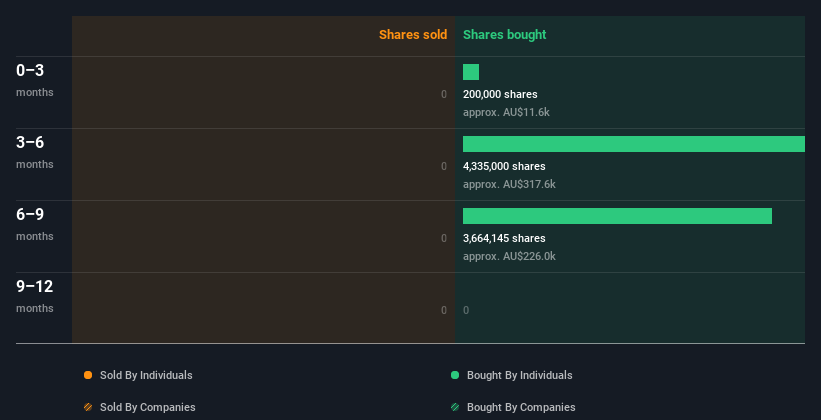Select the striped Sold By Companies legend icon
Viewport: 821px width, 420px height.
pos(88,407)
